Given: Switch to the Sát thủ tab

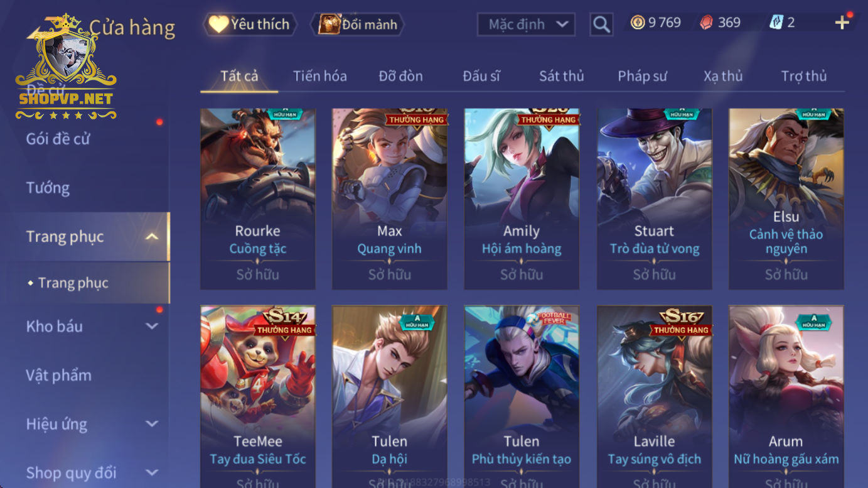Looking at the screenshot, I should tap(561, 76).
